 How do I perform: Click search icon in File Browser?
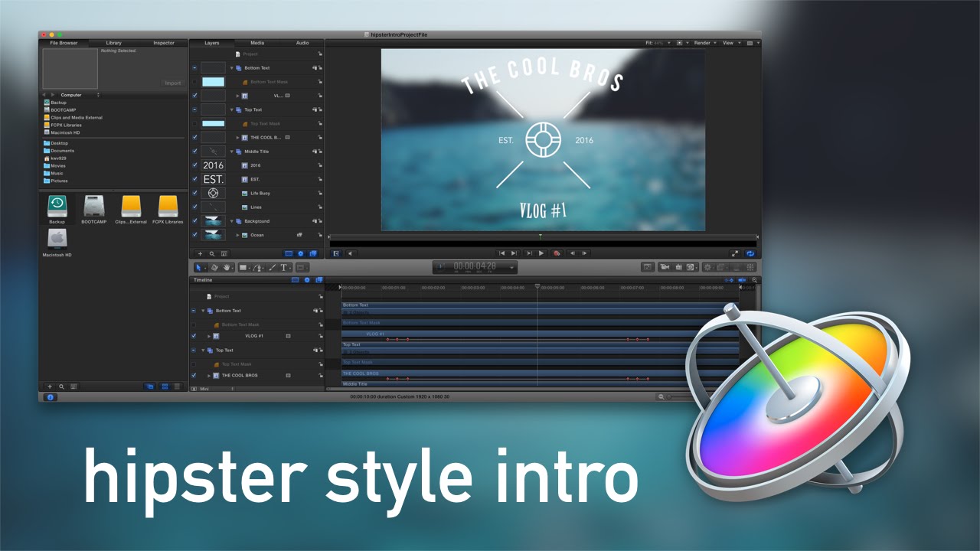tap(61, 386)
